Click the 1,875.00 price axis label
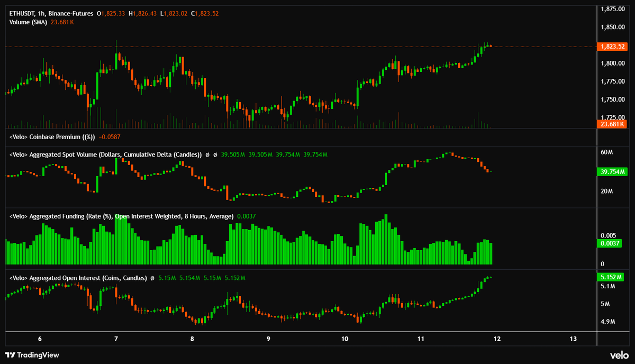 (x=613, y=8)
